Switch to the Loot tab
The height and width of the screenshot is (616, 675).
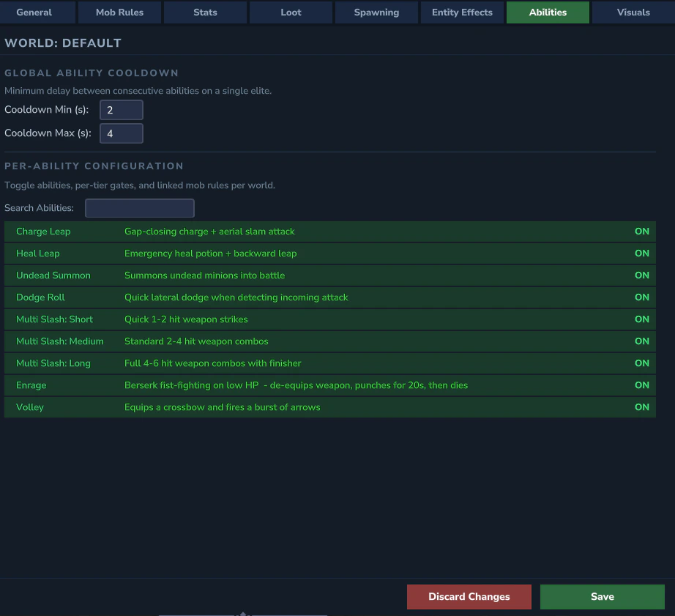[x=291, y=12]
